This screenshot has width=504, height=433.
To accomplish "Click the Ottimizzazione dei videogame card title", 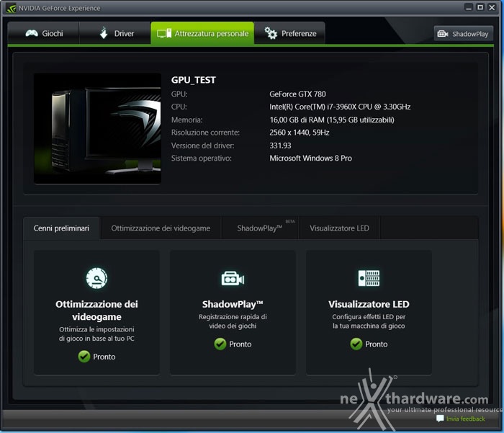I will click(x=96, y=311).
